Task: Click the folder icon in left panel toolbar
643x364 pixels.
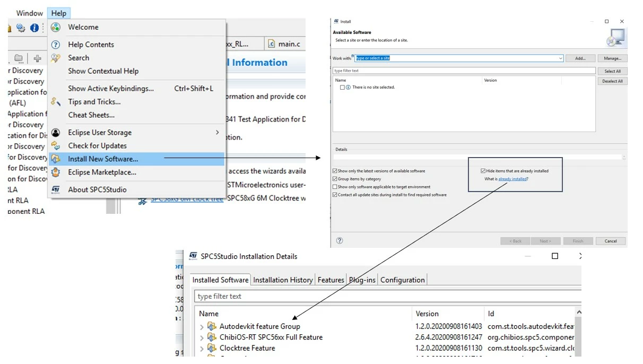Action: tap(19, 58)
